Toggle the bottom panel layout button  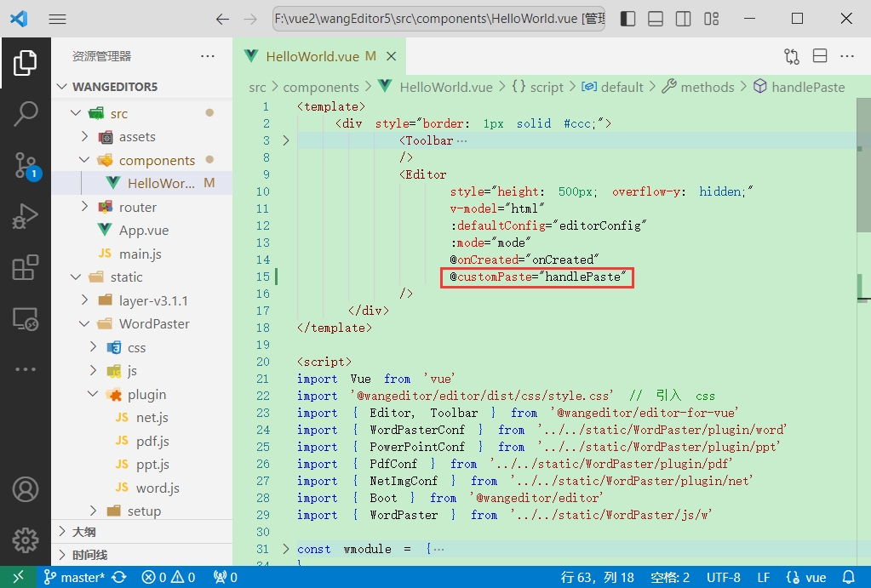655,19
